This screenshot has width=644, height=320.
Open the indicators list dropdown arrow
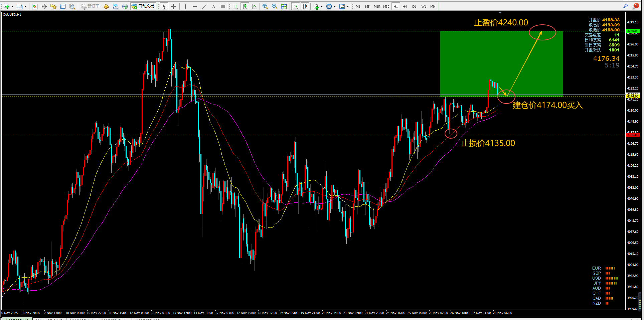pos(322,7)
